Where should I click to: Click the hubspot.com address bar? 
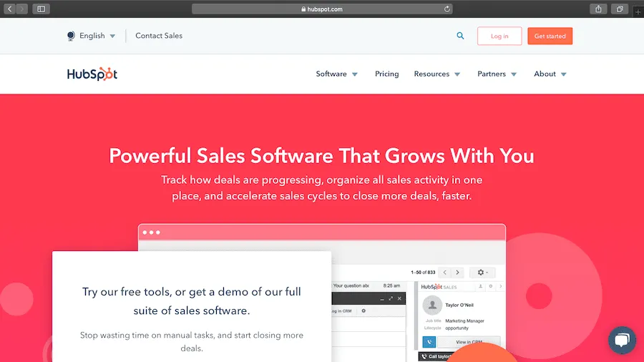pyautogui.click(x=322, y=9)
